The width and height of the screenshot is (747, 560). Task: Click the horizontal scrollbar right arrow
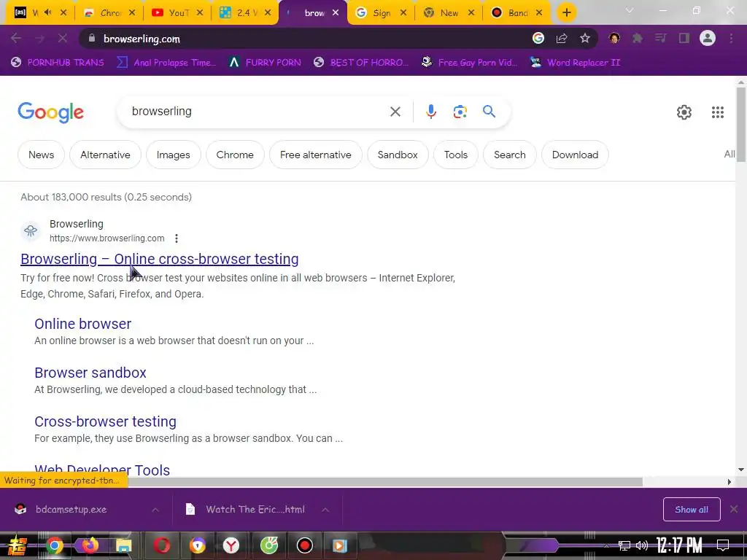tap(729, 482)
